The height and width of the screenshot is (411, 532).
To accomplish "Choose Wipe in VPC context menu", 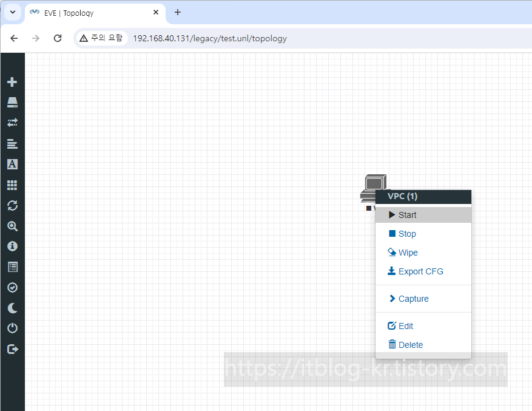I will (423, 253).
